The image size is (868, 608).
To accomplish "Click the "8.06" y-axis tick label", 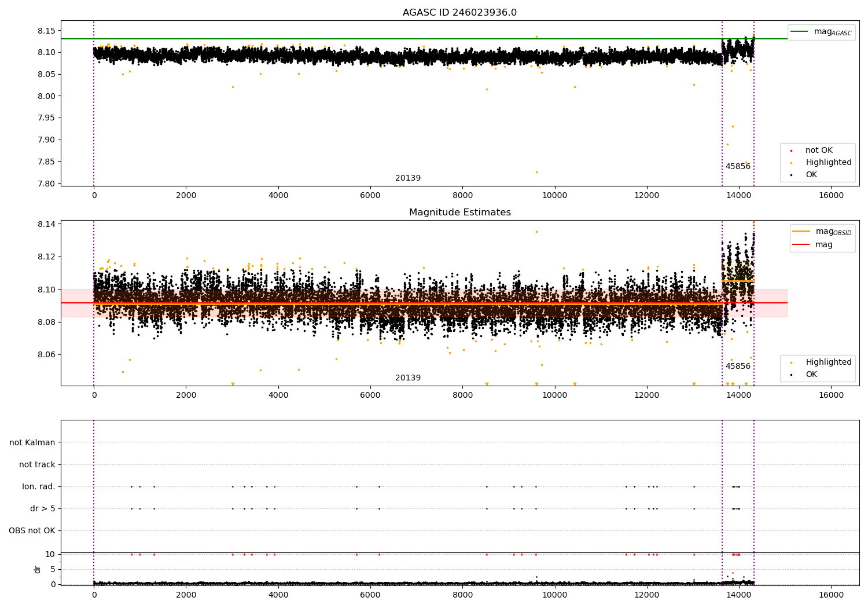I will 46,355.
